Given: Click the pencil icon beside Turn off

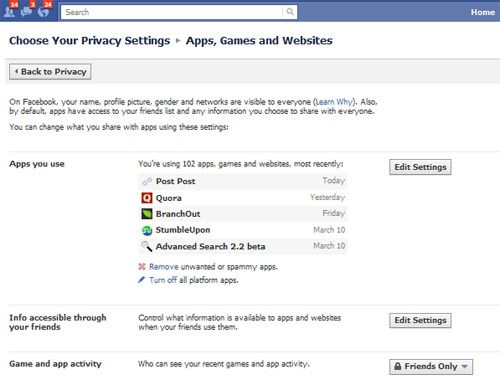Looking at the screenshot, I should (x=142, y=280).
